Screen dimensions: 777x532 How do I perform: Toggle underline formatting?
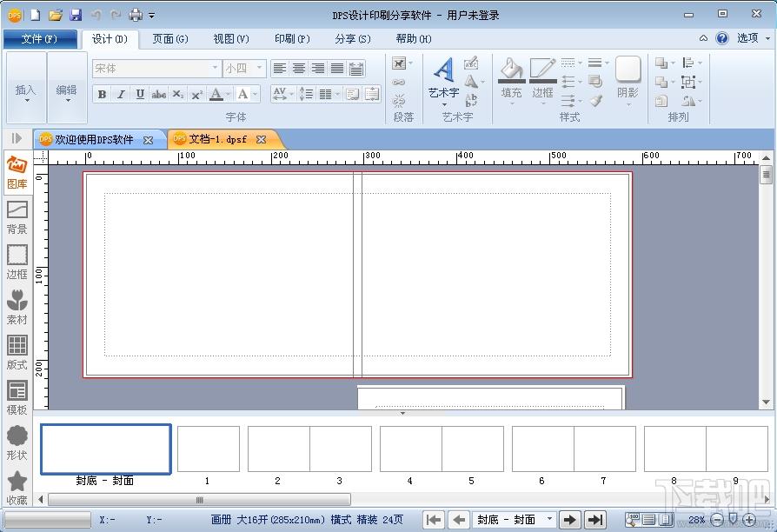(x=140, y=94)
